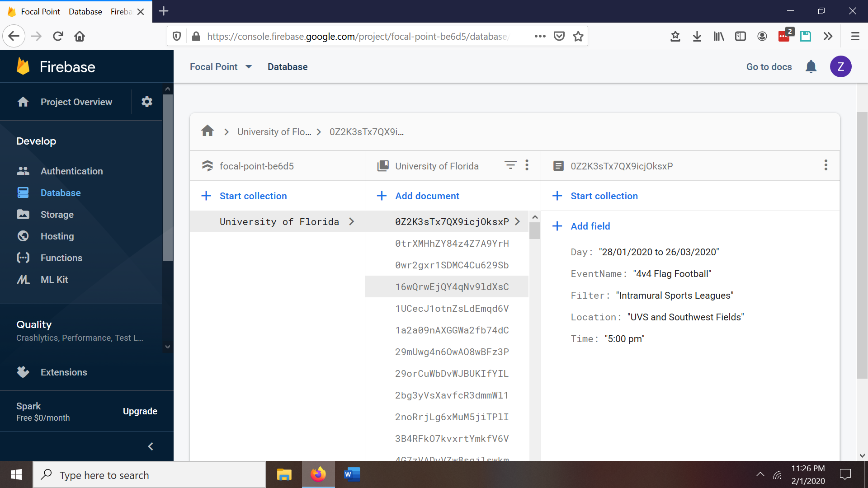Collapse the sidebar with left chevron
This screenshot has width=868, height=488.
point(151,446)
